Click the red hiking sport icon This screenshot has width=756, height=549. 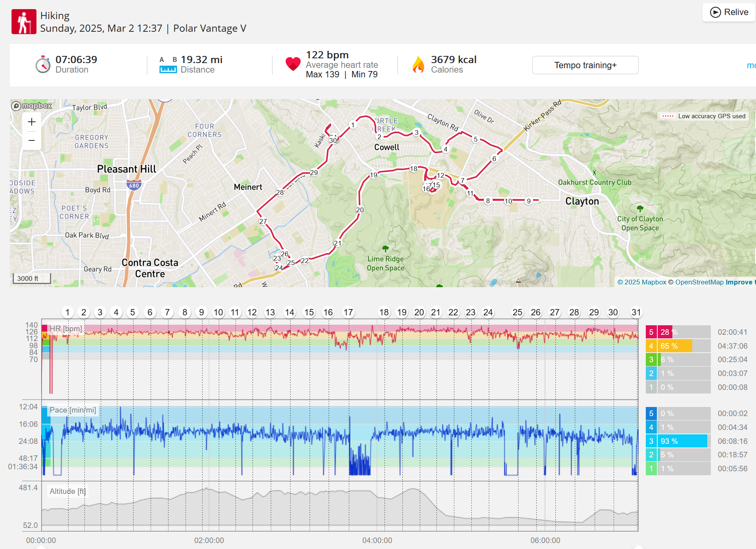click(x=24, y=22)
